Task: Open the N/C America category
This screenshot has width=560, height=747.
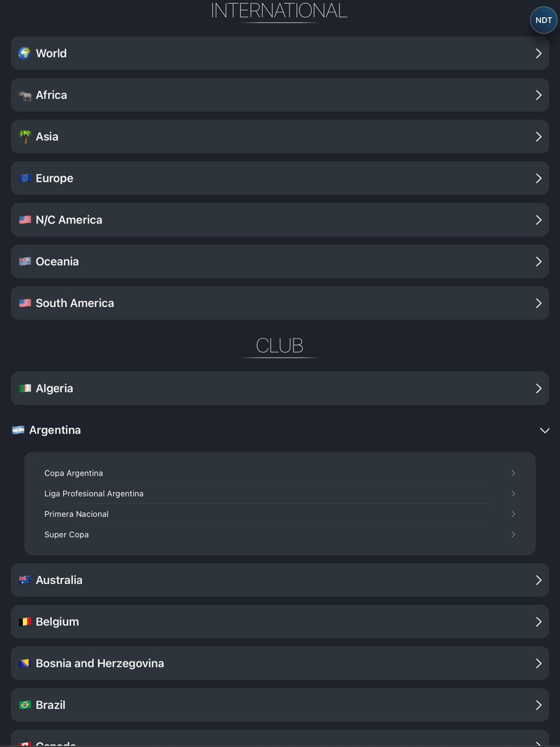Action: (69, 220)
